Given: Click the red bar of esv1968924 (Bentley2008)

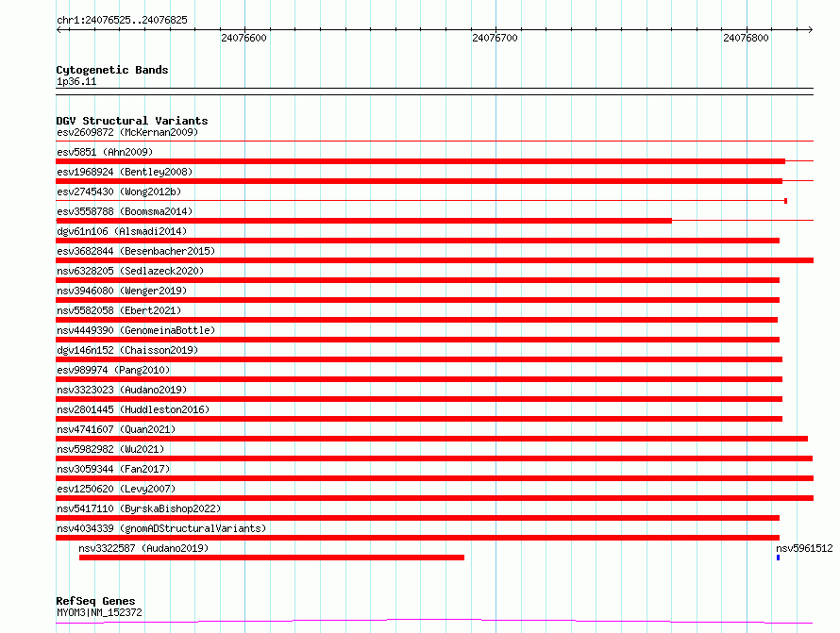Looking at the screenshot, I should 419,181.
